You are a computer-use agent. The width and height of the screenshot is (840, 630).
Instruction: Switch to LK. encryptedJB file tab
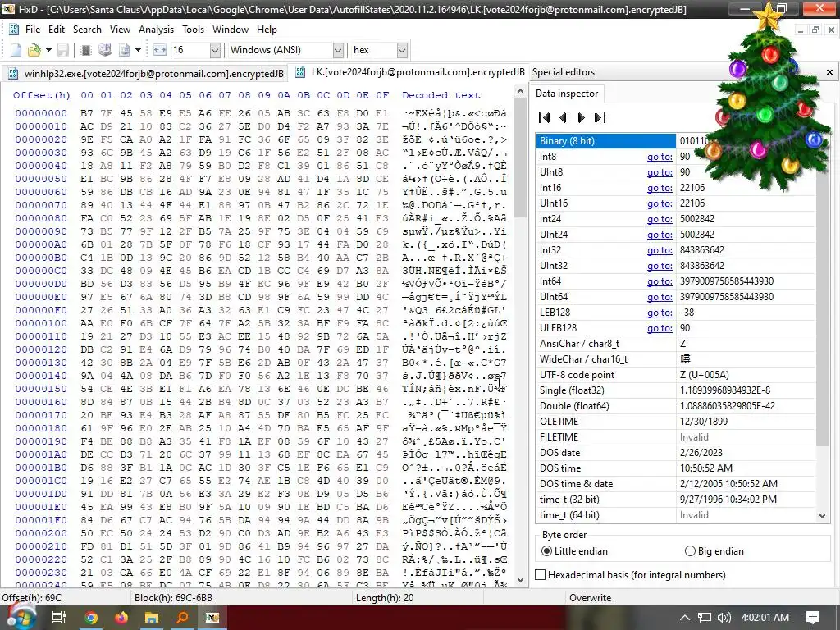click(410, 72)
